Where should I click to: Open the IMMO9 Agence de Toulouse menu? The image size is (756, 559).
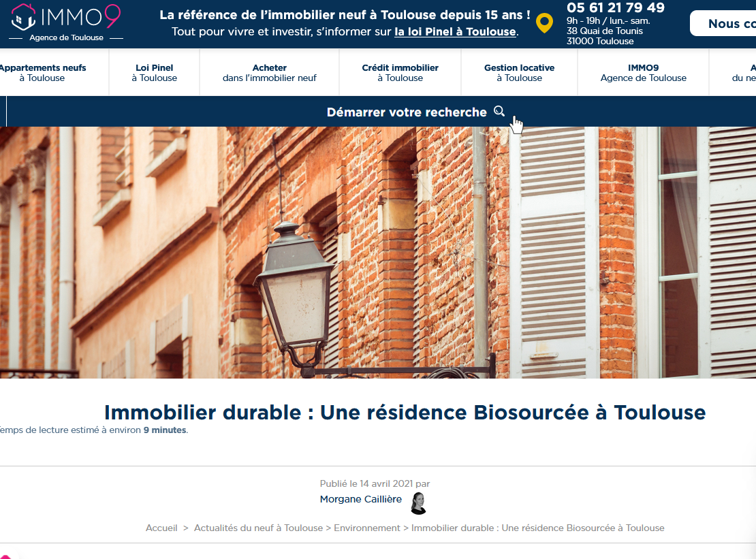click(x=643, y=73)
